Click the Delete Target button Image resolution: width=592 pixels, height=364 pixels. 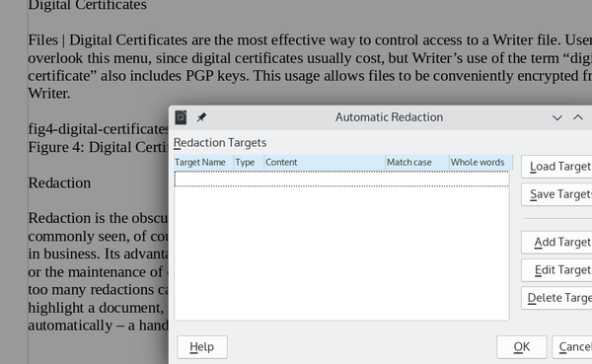556,298
